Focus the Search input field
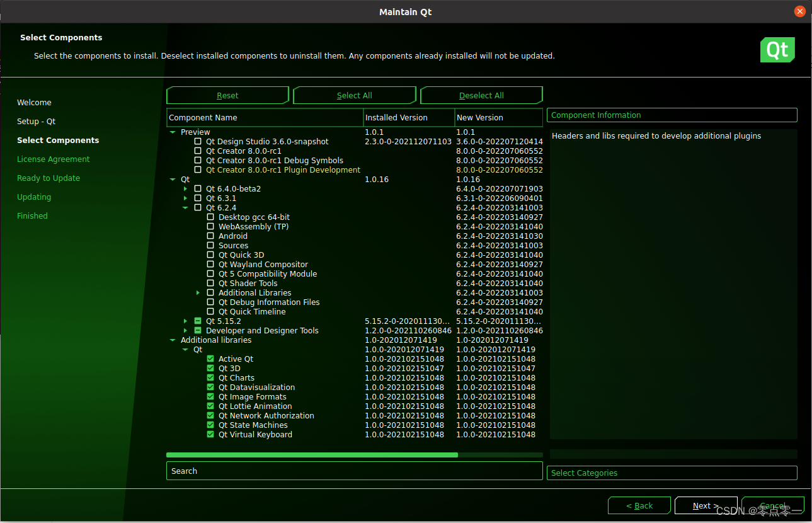Viewport: 812px width, 523px height. (355, 471)
